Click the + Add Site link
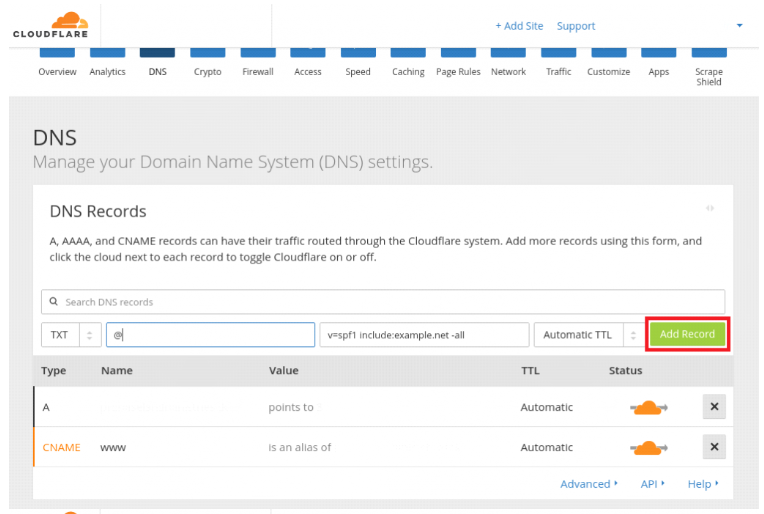Image resolution: width=764 pixels, height=514 pixels. point(519,26)
